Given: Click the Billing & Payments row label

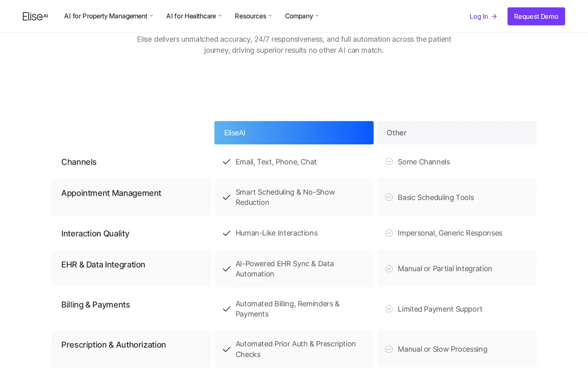Looking at the screenshot, I should coord(96,305).
